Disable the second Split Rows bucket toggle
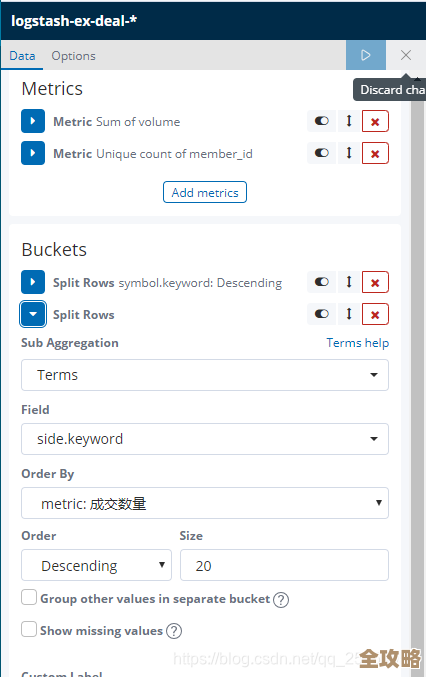 click(322, 314)
